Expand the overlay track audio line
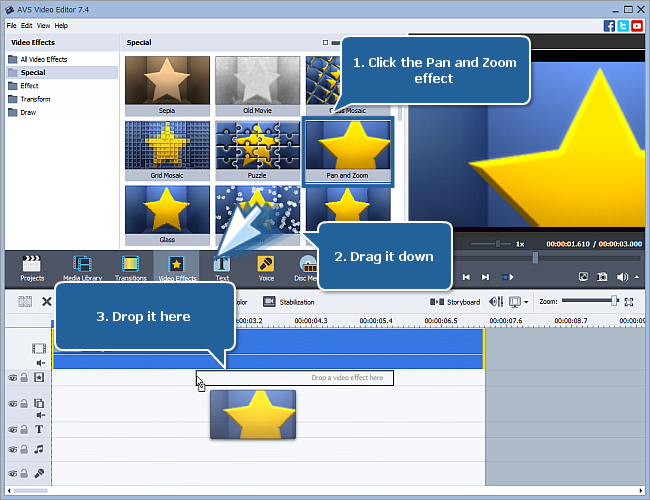Screen dimensions: 650x500 40,415
